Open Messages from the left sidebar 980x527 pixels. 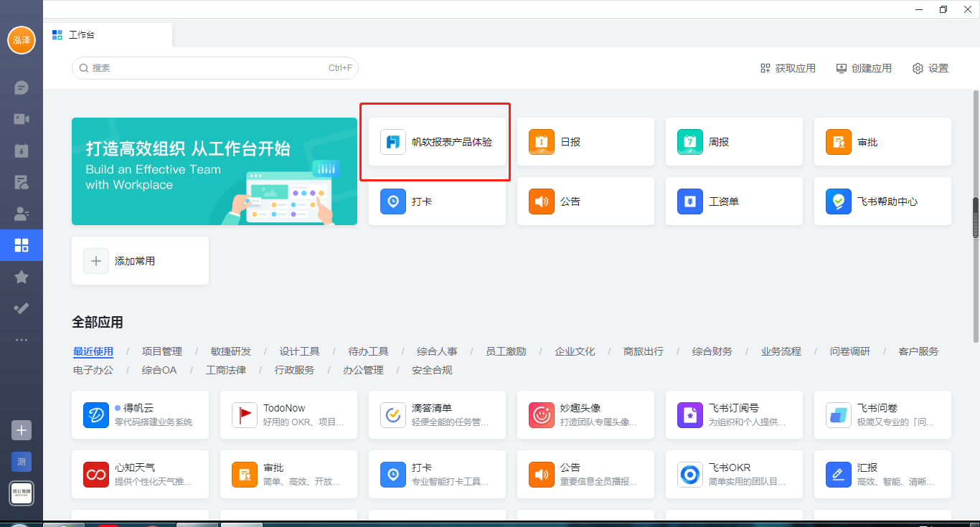[x=22, y=88]
